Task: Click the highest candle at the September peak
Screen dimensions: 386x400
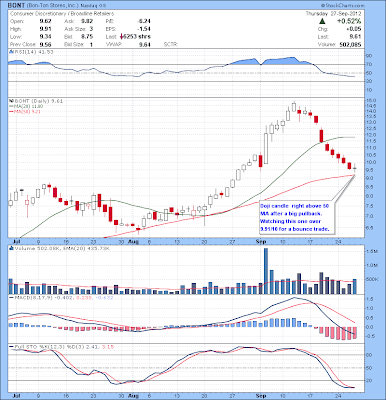Action: 294,107
